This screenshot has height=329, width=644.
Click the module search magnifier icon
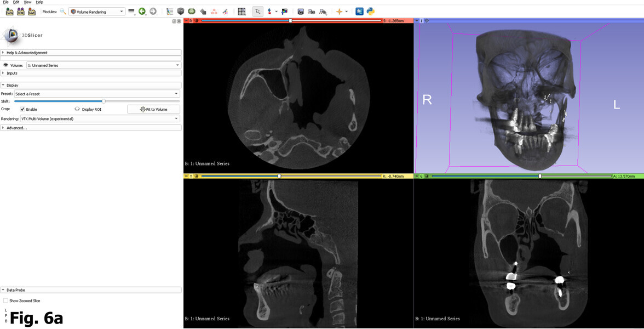click(63, 12)
